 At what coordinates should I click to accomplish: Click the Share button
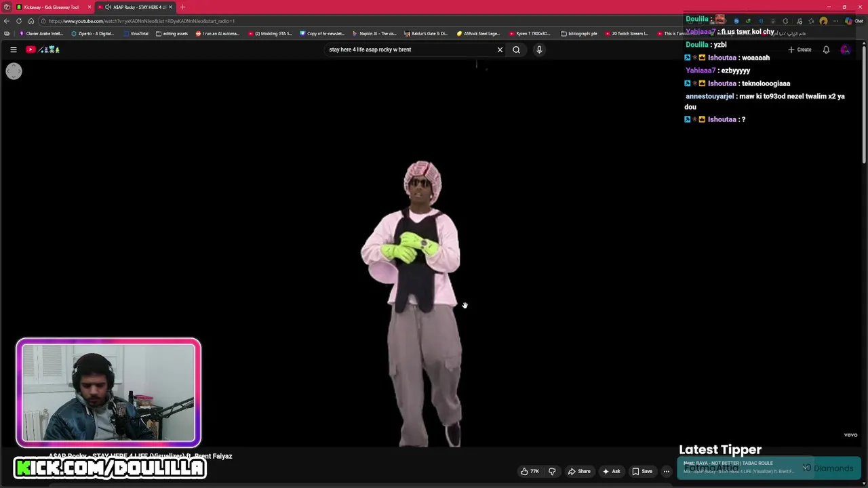pos(579,471)
